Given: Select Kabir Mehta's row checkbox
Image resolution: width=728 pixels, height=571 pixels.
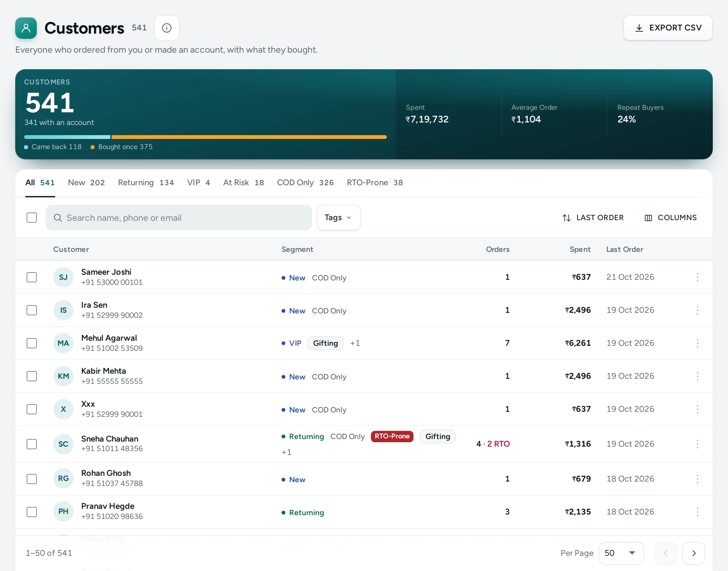Looking at the screenshot, I should click(x=32, y=376).
